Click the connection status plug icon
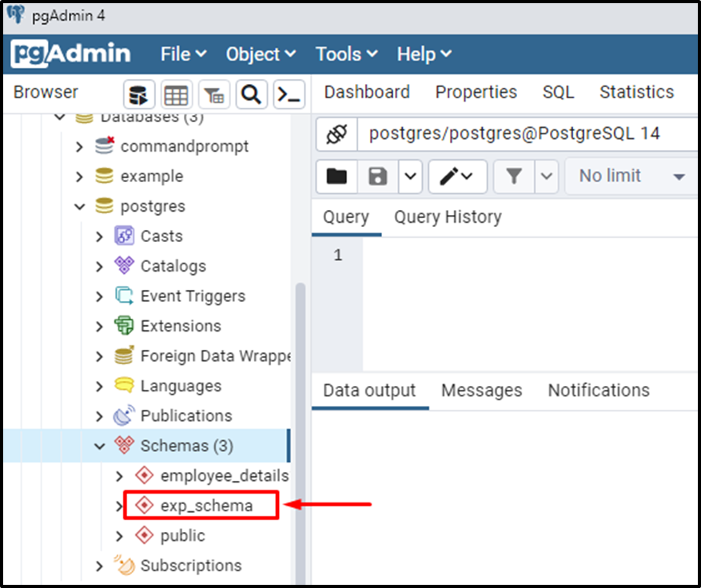Image resolution: width=701 pixels, height=588 pixels. pos(337,134)
